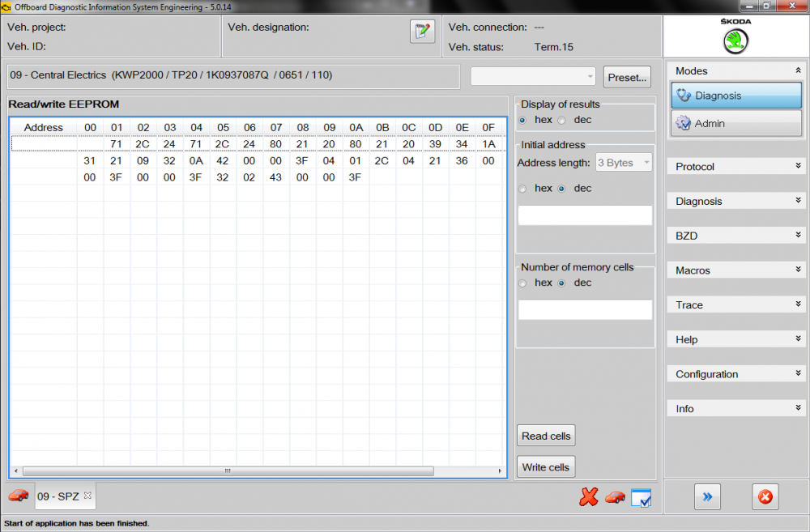This screenshot has height=532, width=810.
Task: Click the Number of memory cells input field
Action: coord(585,310)
